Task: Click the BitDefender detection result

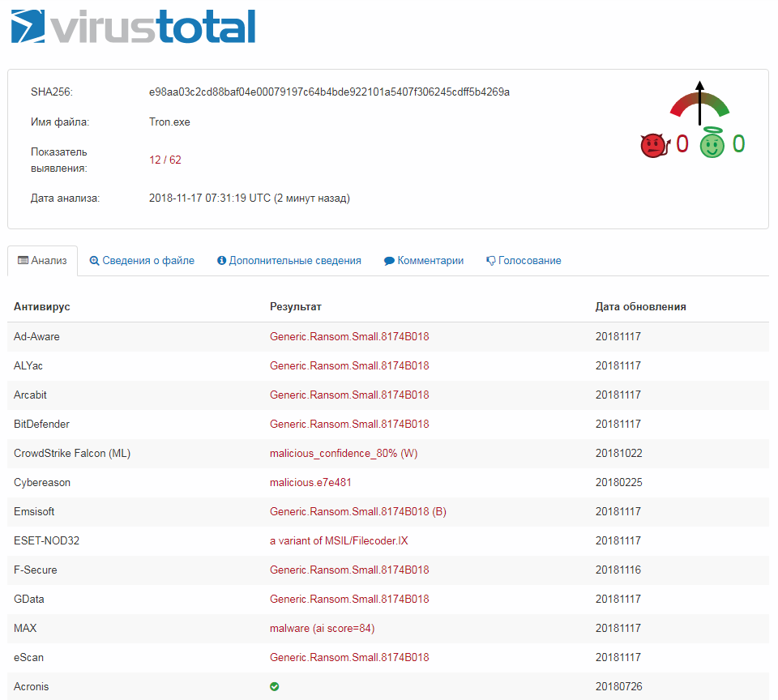Action: click(x=349, y=425)
